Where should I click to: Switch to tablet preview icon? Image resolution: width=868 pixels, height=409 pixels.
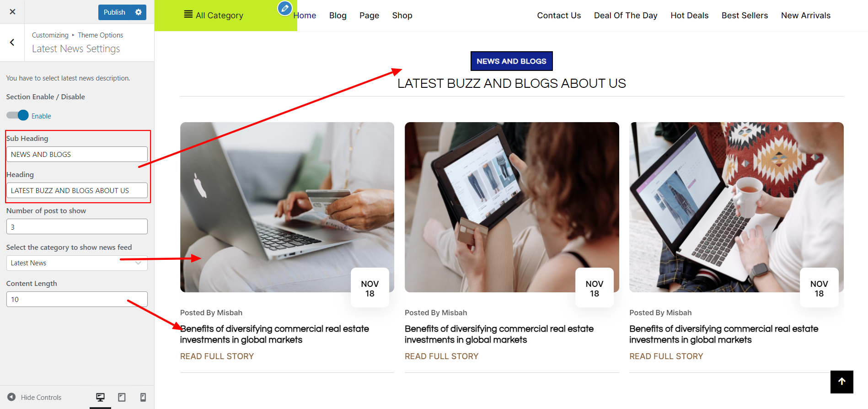point(122,397)
